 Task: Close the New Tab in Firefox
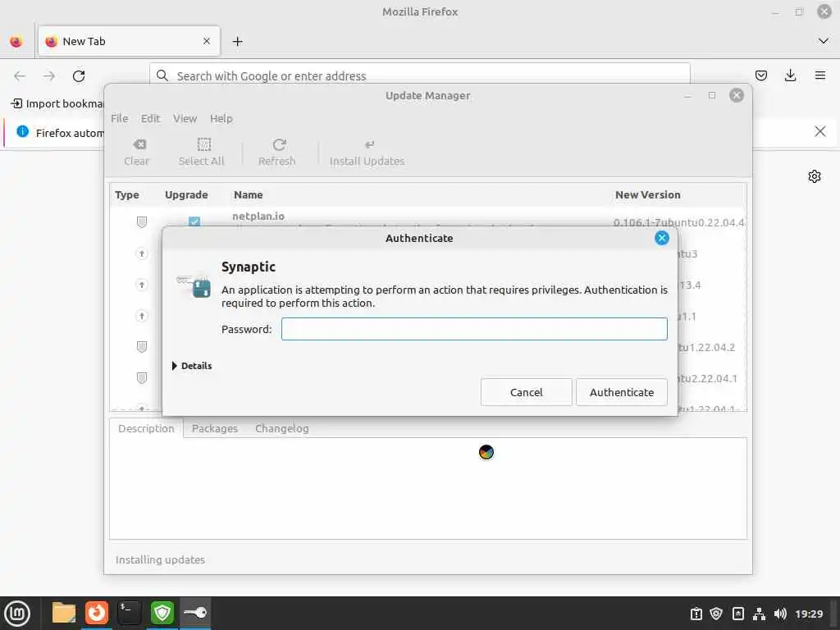point(206,41)
